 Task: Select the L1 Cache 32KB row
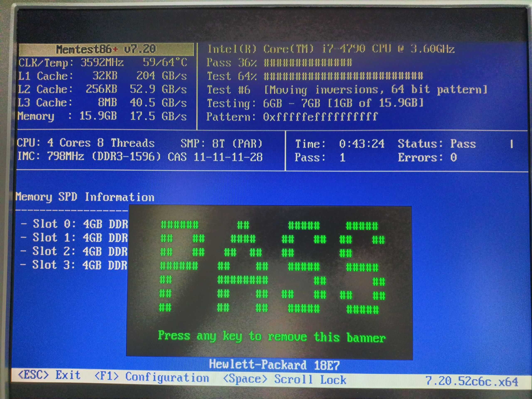102,76
